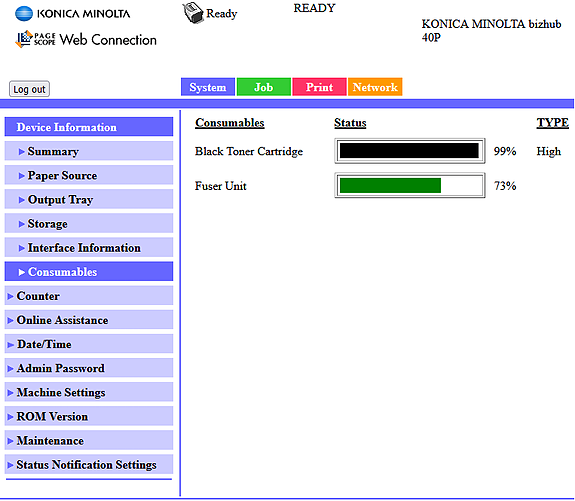Switch to the Job tab
This screenshot has height=501, width=575.
[264, 87]
